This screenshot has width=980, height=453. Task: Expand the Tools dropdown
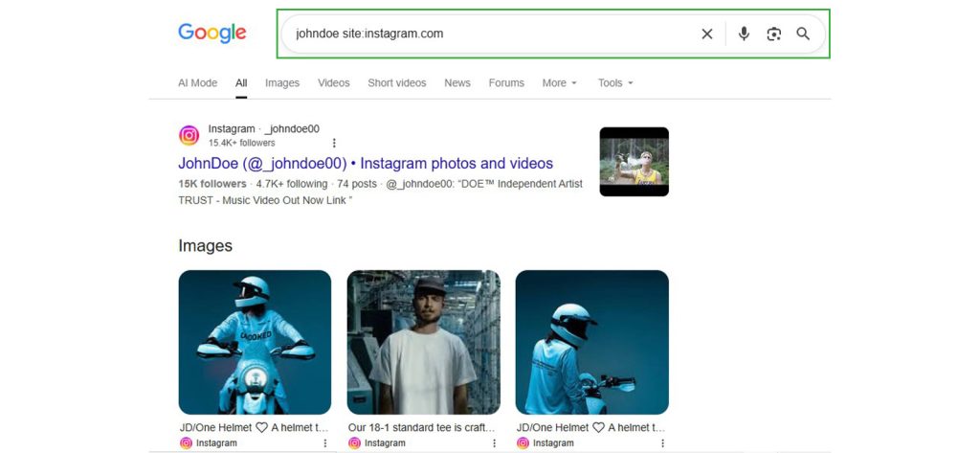615,82
